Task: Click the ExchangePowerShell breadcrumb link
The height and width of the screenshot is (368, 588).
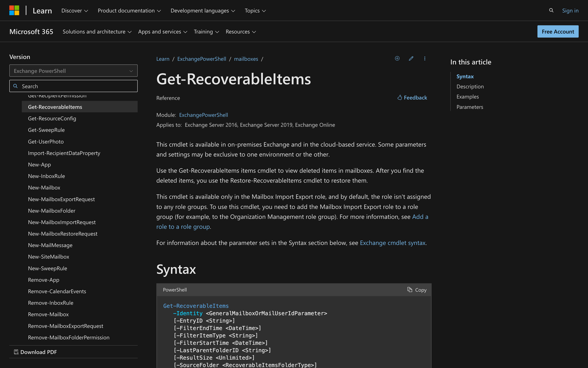Action: 201,59
